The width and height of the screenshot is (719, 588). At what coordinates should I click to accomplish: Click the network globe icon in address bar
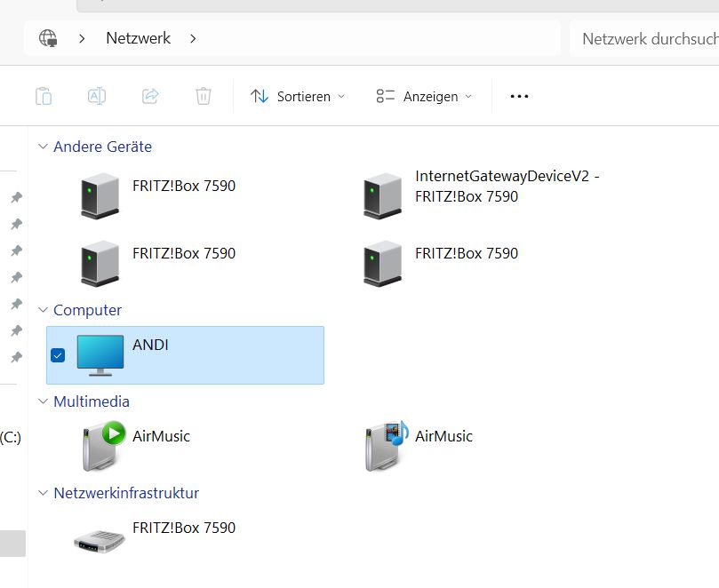point(48,38)
